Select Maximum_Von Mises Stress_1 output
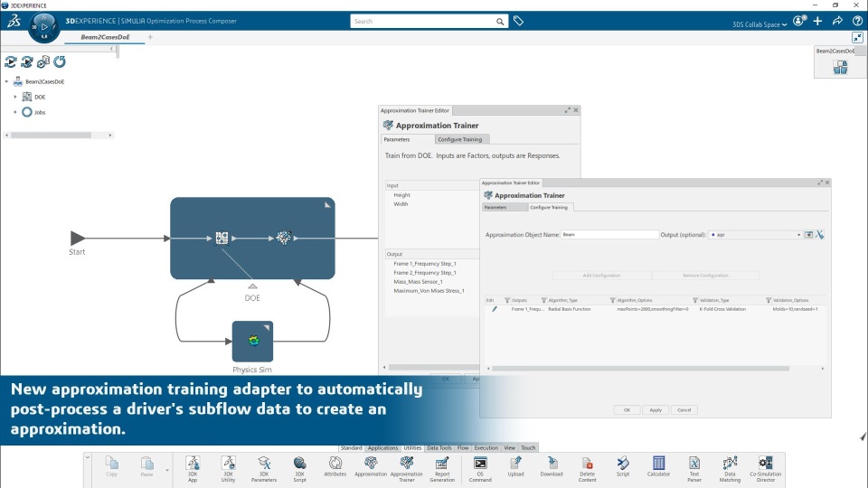868x488 pixels. [429, 290]
